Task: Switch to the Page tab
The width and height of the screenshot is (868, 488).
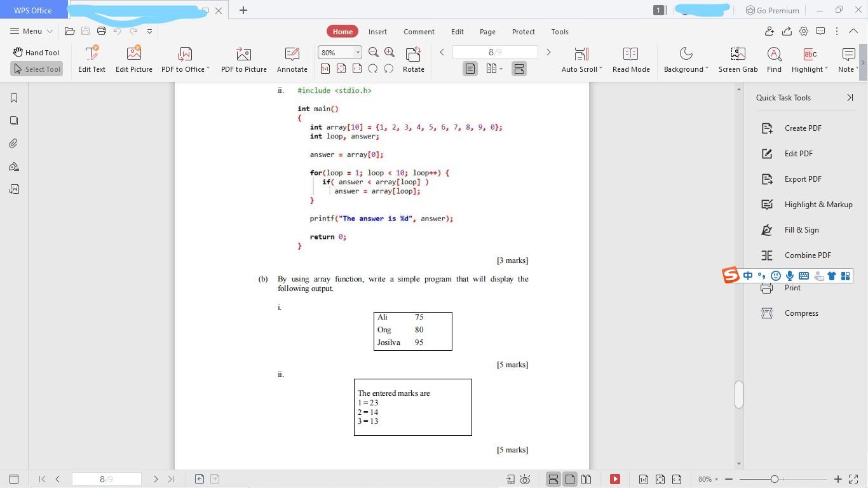Action: click(x=487, y=31)
